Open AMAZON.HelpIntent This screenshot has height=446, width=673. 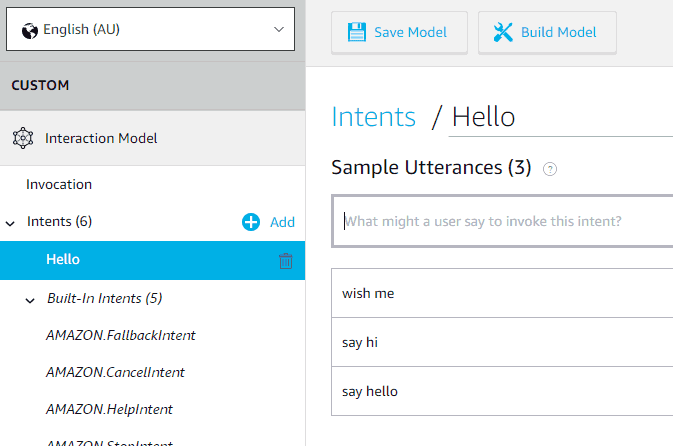[x=109, y=409]
